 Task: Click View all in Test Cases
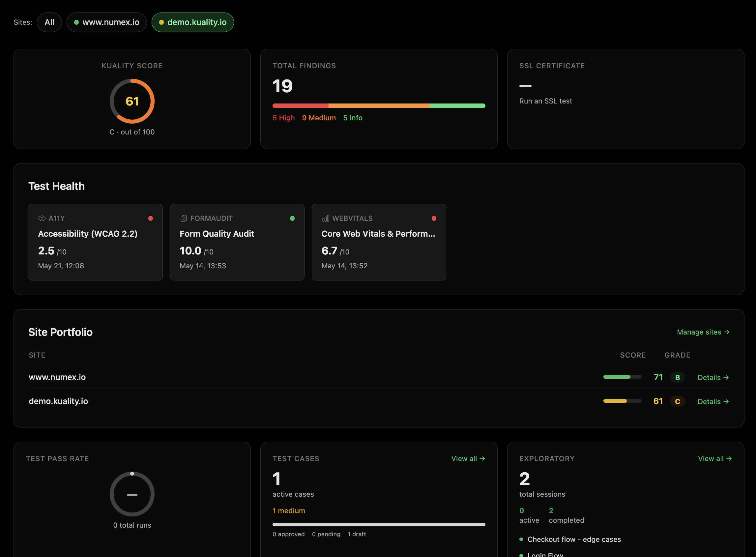[468, 458]
